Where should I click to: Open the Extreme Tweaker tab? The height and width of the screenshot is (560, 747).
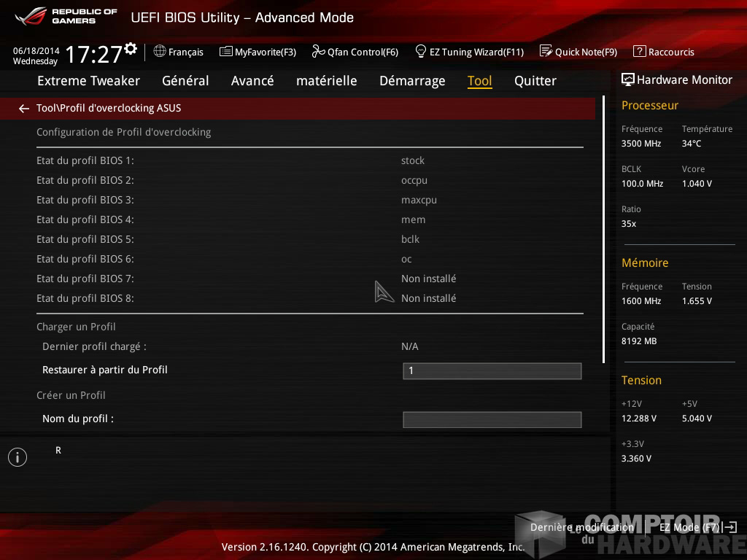tap(88, 81)
